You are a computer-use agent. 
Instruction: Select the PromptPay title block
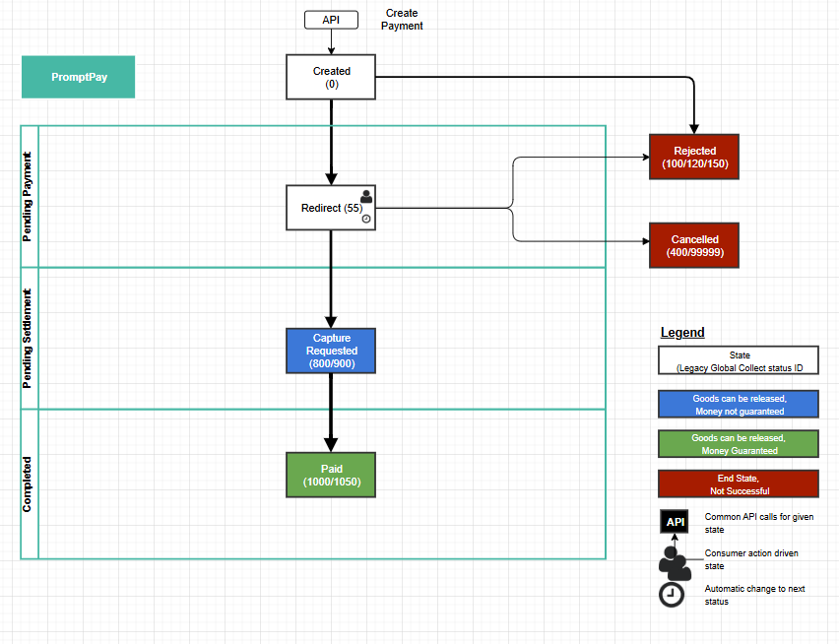pyautogui.click(x=78, y=77)
